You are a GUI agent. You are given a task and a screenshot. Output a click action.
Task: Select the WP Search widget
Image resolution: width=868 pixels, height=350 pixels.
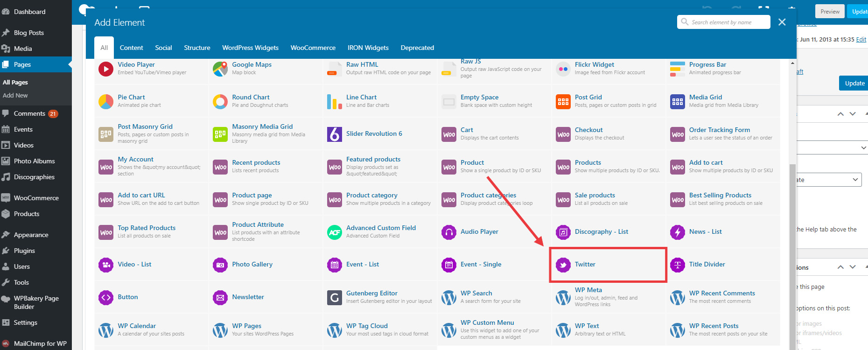[x=495, y=297]
